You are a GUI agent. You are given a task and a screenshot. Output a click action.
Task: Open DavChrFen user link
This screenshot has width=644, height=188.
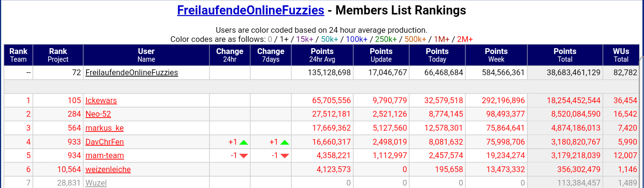[104, 142]
